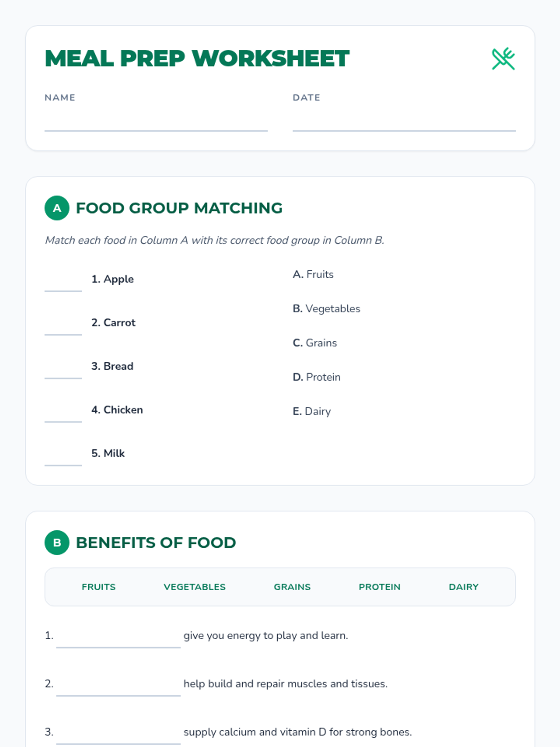Click blank before 'give you energy' sentence
The image size is (560, 747).
coord(118,637)
